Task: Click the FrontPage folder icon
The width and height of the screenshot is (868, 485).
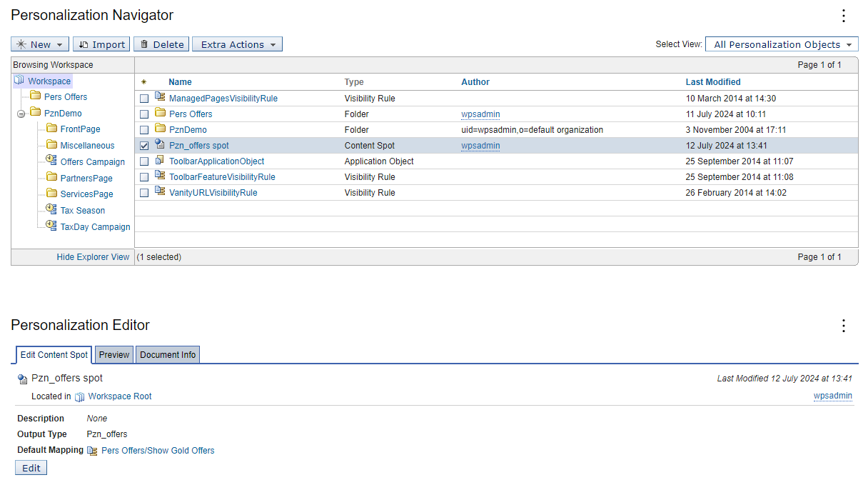Action: click(51, 129)
